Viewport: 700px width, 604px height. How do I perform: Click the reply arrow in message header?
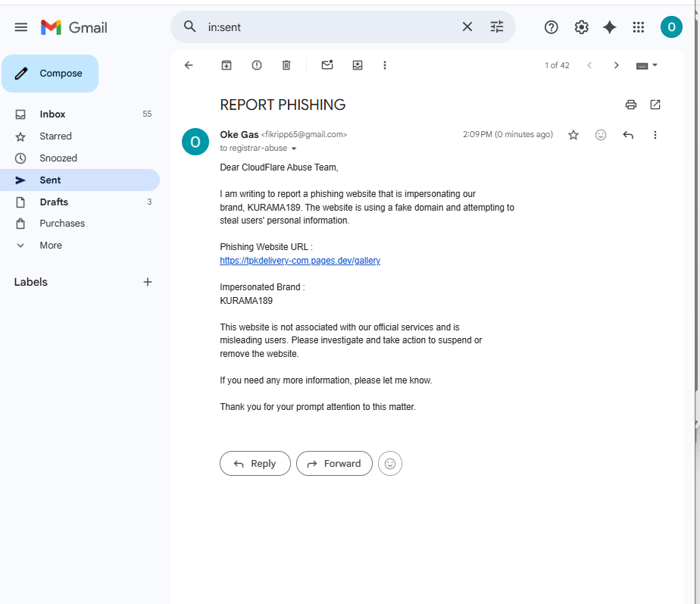click(628, 135)
